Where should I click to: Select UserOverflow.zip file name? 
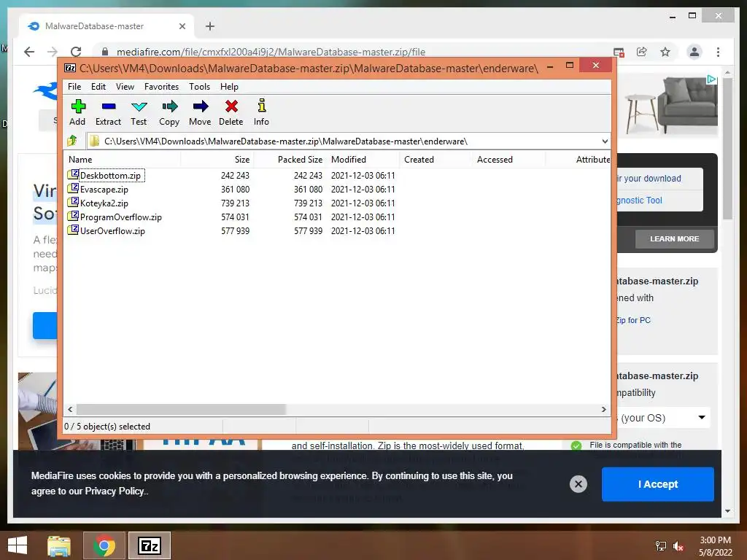(112, 231)
